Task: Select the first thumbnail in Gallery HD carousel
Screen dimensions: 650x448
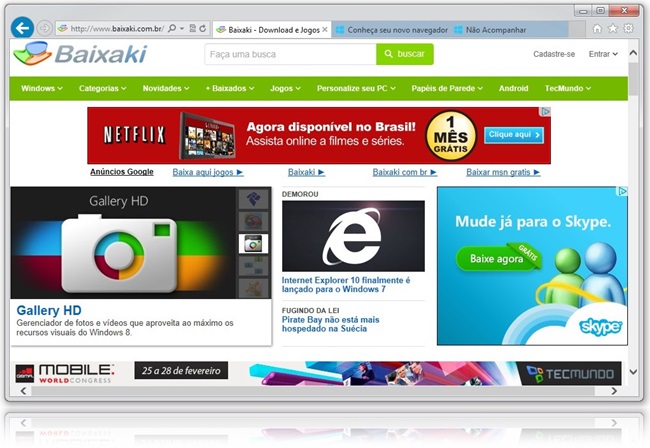Action: [x=253, y=199]
